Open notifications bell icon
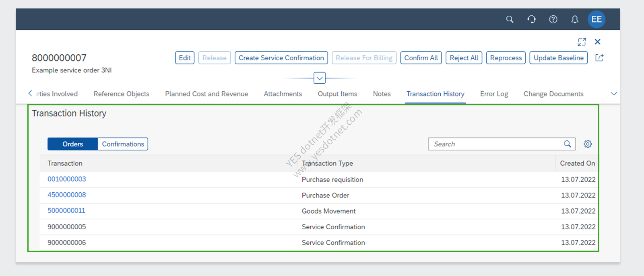 click(x=575, y=19)
